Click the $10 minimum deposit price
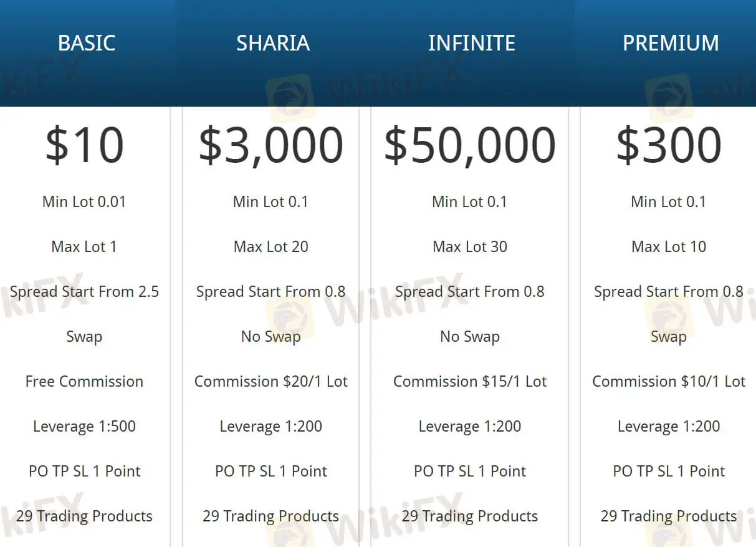The height and width of the screenshot is (547, 756). [x=84, y=145]
